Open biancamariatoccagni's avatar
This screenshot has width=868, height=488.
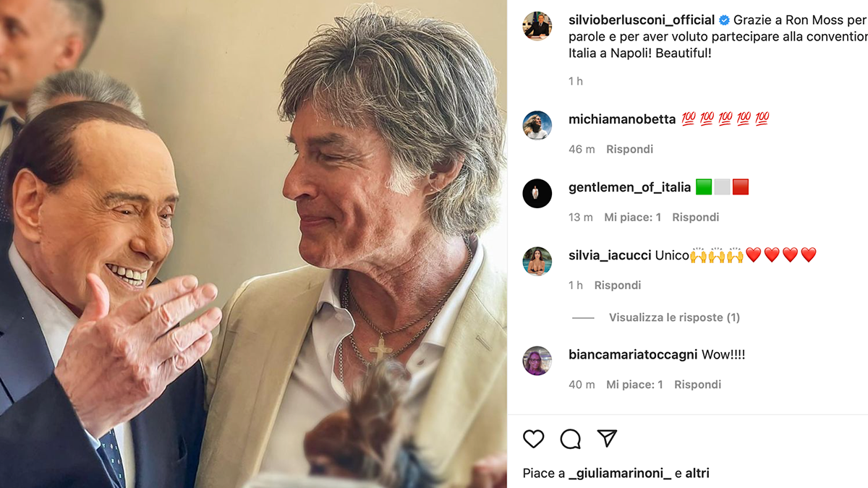(537, 361)
